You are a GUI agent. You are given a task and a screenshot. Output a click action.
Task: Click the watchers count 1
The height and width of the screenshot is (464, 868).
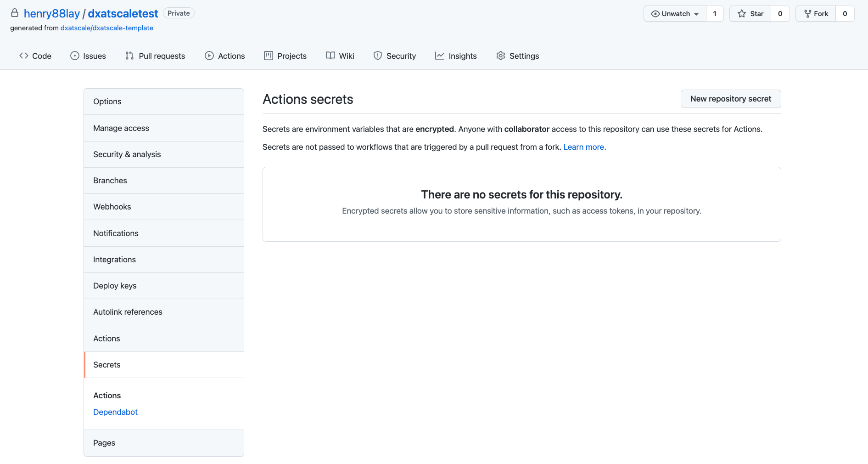(x=715, y=14)
